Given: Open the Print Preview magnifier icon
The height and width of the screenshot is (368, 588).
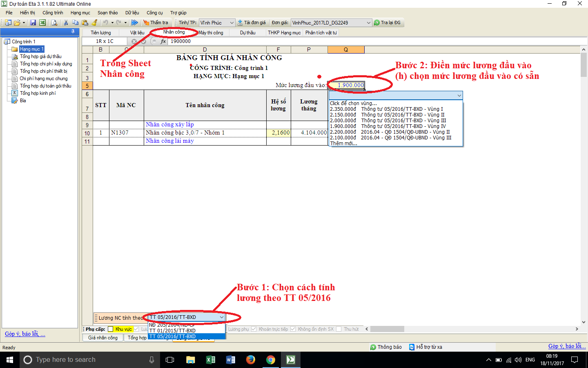Looking at the screenshot, I should tap(54, 23).
